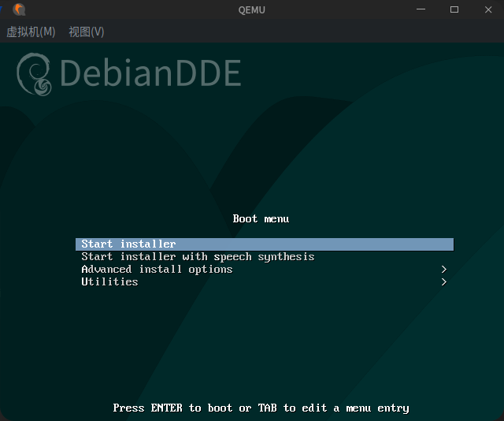The image size is (504, 421).
Task: Open the 视图(V) menu
Action: (86, 32)
